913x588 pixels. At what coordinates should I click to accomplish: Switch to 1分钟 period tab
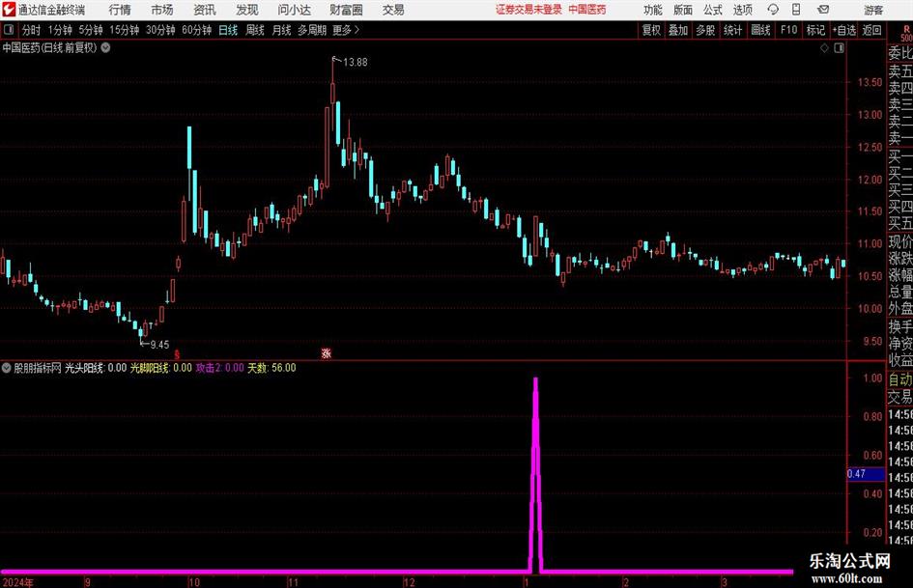coord(59,30)
